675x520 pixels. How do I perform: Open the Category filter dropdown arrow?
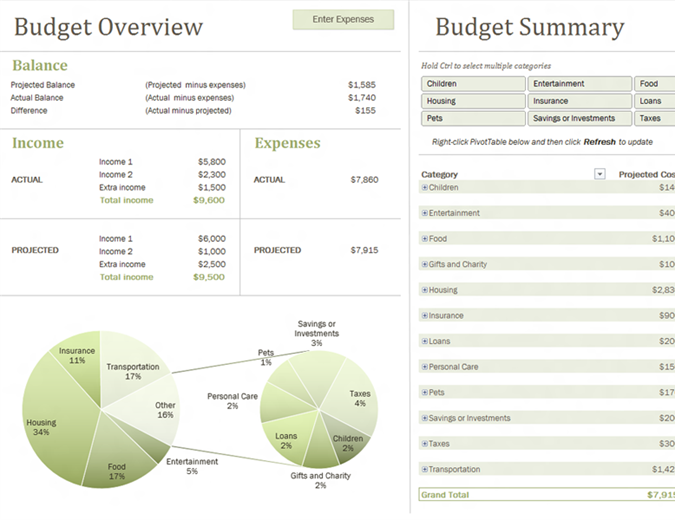pos(600,174)
